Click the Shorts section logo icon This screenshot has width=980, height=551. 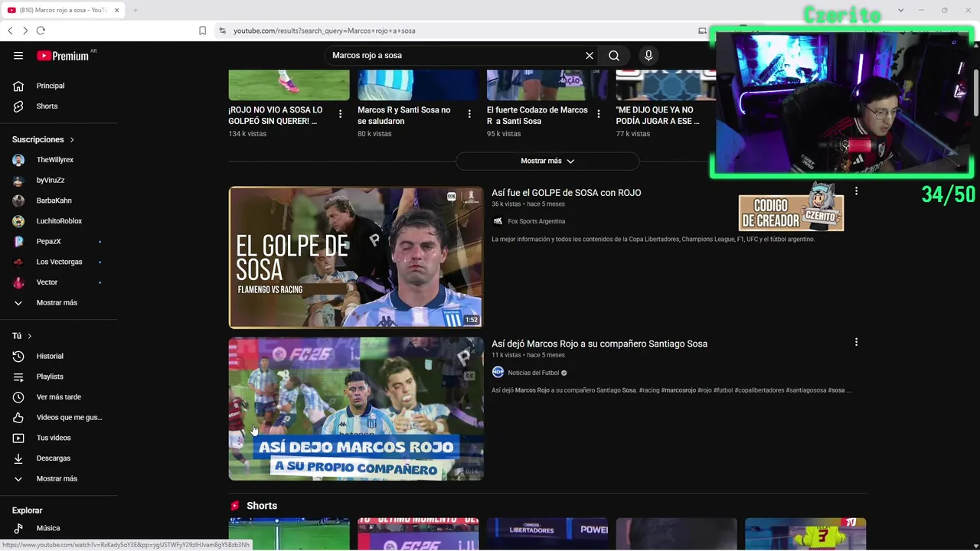pyautogui.click(x=235, y=506)
